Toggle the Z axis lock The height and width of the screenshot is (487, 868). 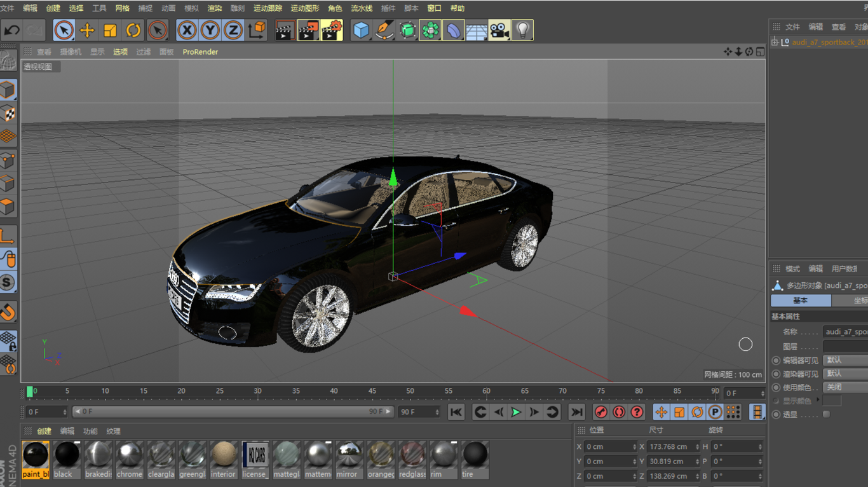233,30
